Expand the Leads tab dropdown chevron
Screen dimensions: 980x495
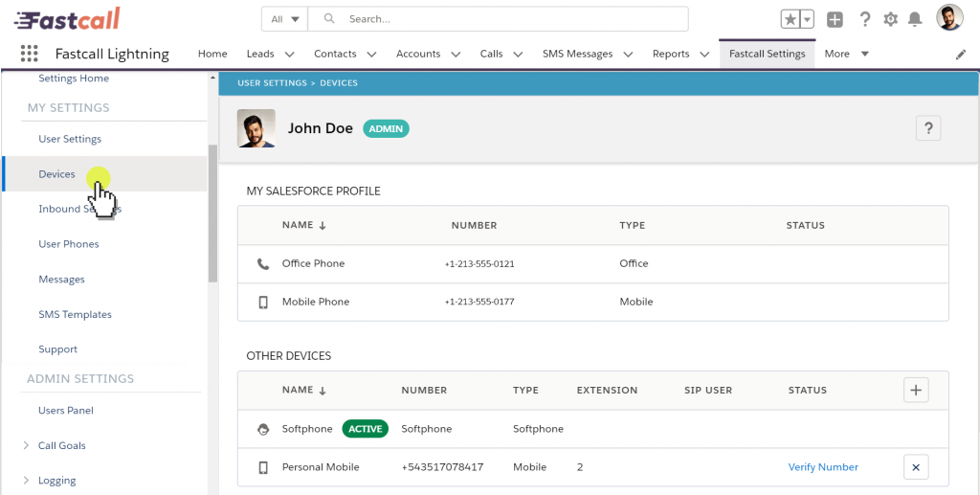pyautogui.click(x=289, y=55)
